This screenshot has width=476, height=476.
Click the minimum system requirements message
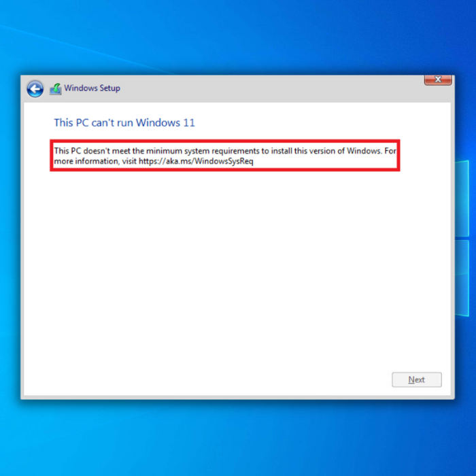click(225, 156)
